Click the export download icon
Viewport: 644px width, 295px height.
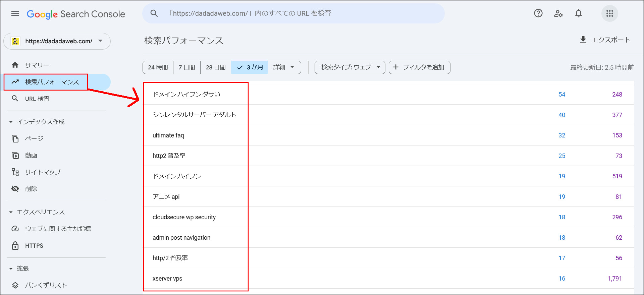click(x=583, y=40)
